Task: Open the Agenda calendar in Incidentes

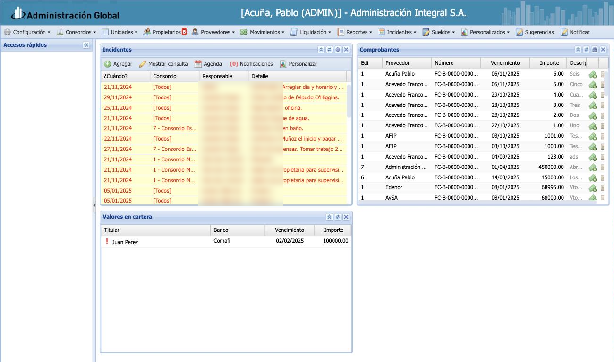Action: pyautogui.click(x=208, y=64)
